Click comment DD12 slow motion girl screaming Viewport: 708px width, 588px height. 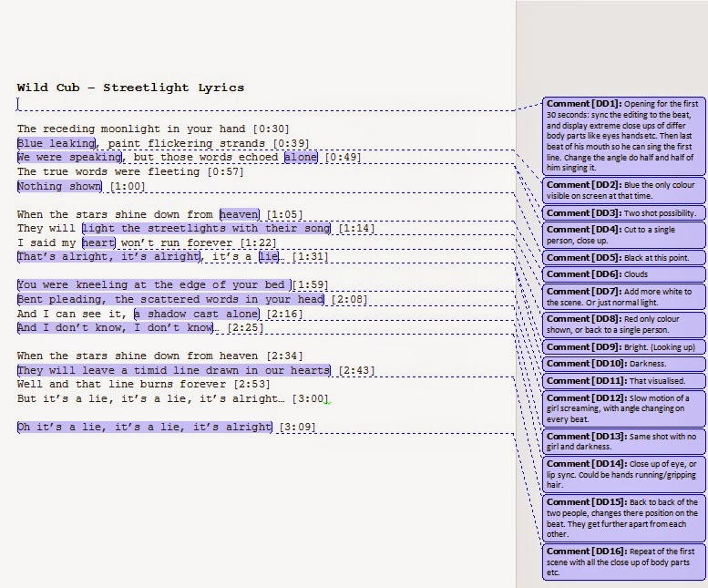pyautogui.click(x=623, y=408)
